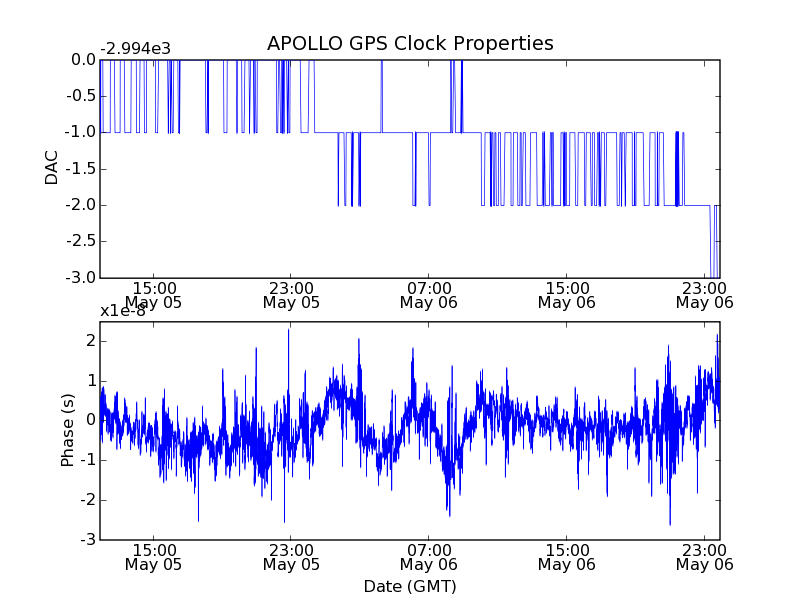Click the "-1.0" tick on the DAC axis

click(x=81, y=132)
